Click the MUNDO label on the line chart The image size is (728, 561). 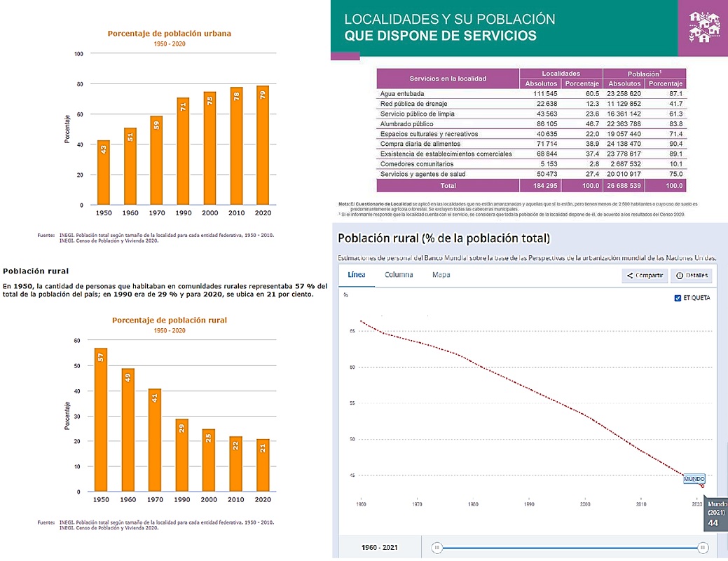click(x=694, y=478)
